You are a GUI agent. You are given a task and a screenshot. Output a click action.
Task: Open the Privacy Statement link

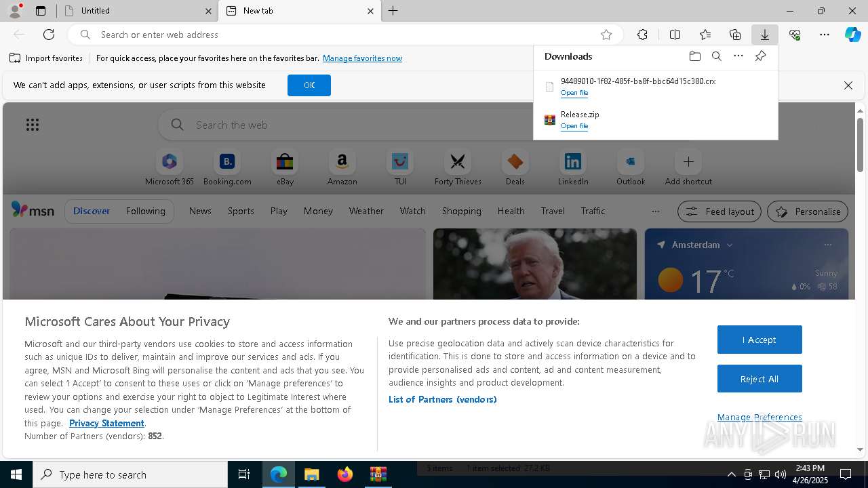(106, 423)
